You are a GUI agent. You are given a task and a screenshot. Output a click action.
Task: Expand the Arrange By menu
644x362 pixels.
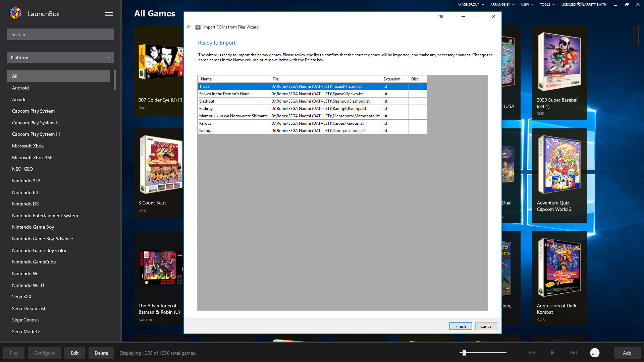click(x=502, y=5)
